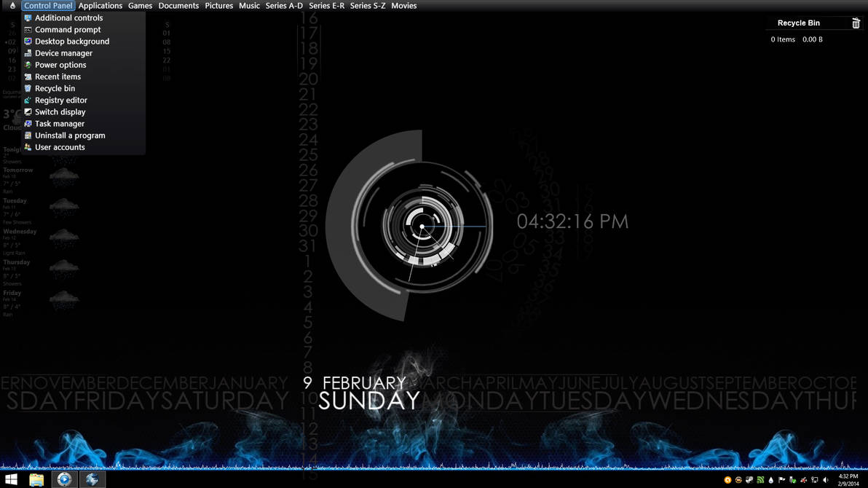The height and width of the screenshot is (488, 868).
Task: Open Device manager from the menu
Action: 83,53
